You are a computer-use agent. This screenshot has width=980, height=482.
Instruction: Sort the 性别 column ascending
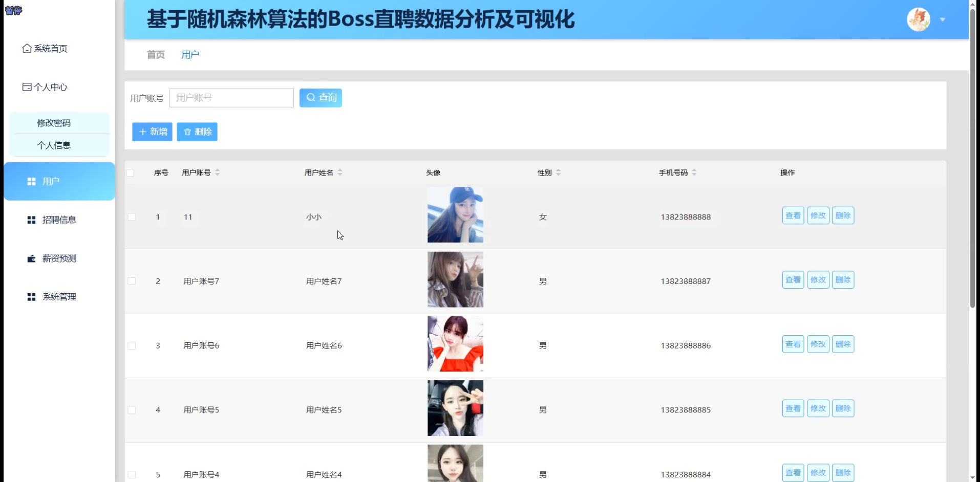click(x=559, y=172)
